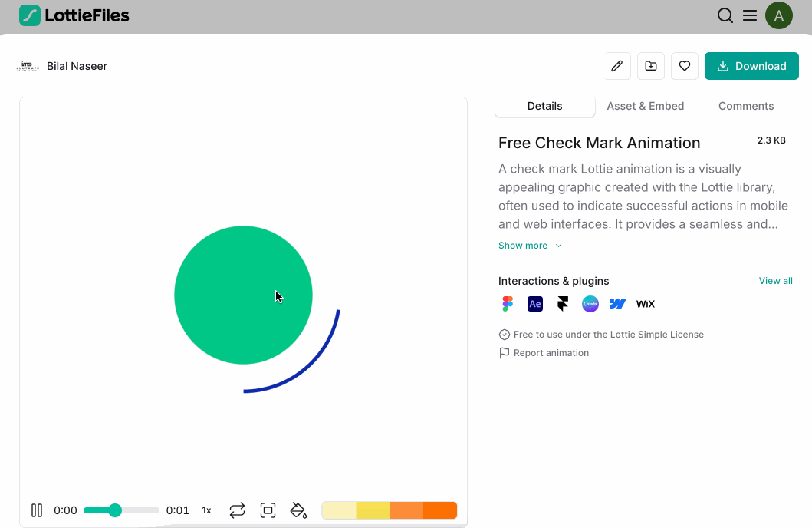Click the Framer integration icon
The width and height of the screenshot is (812, 528).
pos(562,304)
